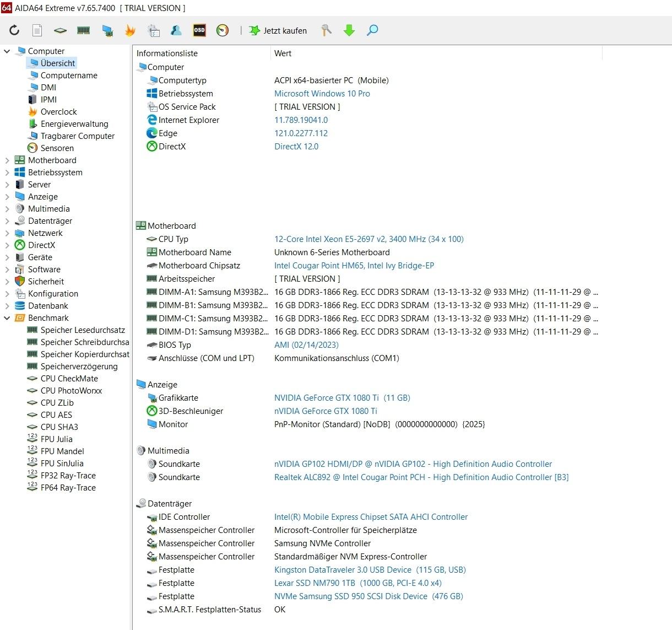Viewport: 672px width, 630px height.
Task: Select Software in the sidebar tree
Action: pyautogui.click(x=44, y=270)
